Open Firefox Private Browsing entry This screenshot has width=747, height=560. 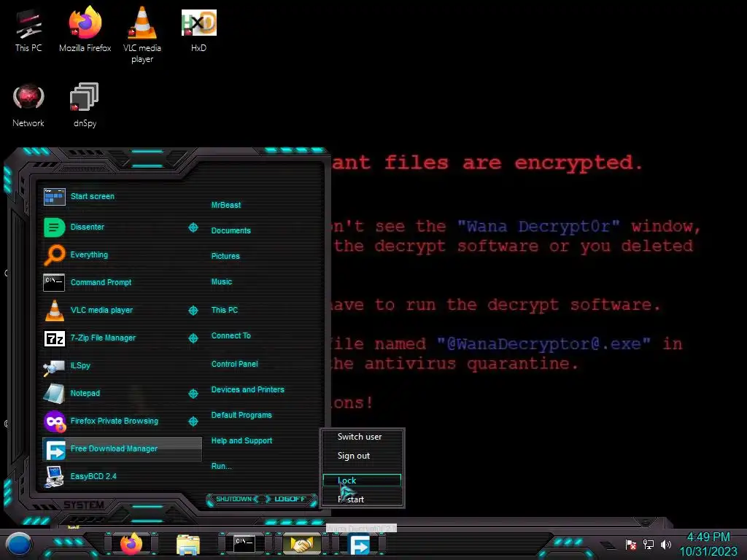point(115,421)
